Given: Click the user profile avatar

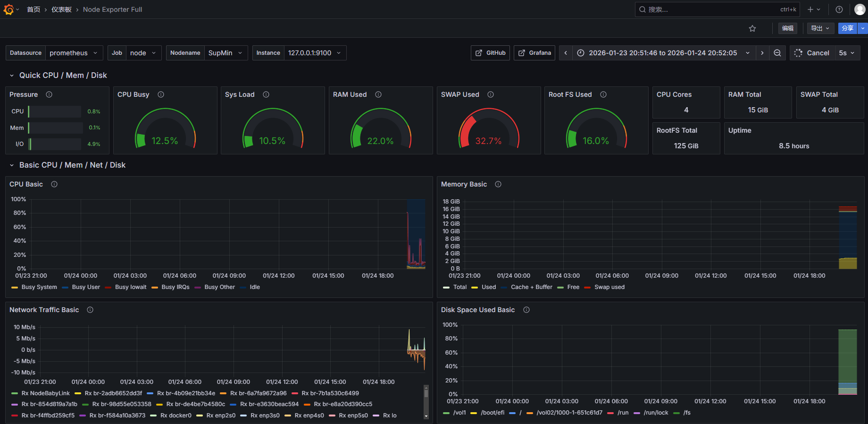Looking at the screenshot, I should point(860,9).
